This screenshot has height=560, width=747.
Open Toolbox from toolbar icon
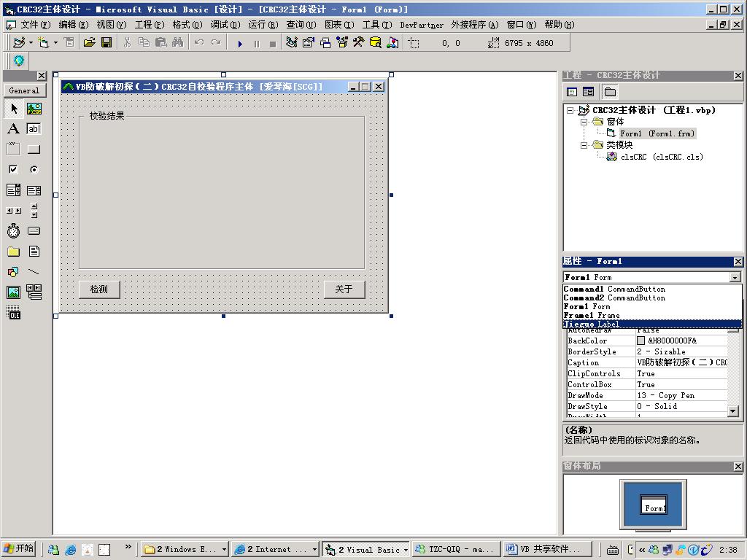pyautogui.click(x=359, y=43)
